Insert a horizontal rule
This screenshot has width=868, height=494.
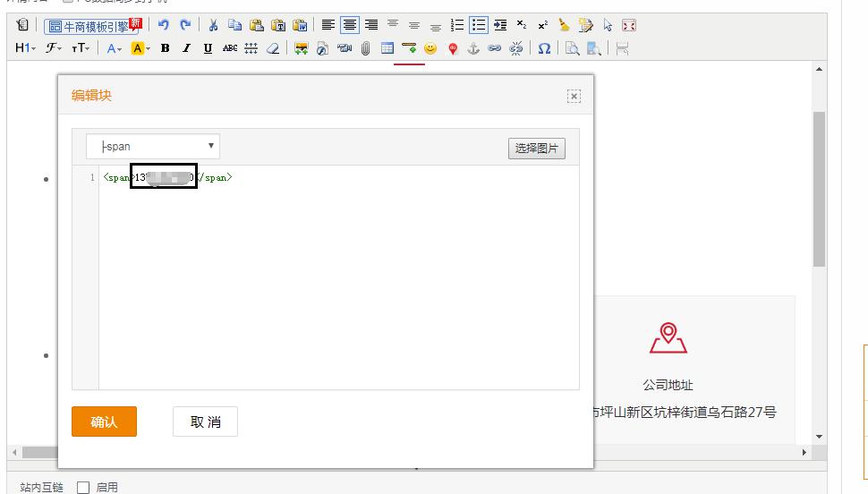point(409,48)
